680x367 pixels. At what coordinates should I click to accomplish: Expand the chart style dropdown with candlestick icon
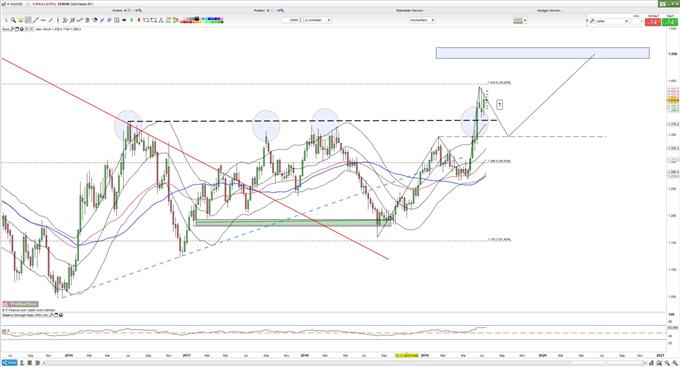click(520, 20)
